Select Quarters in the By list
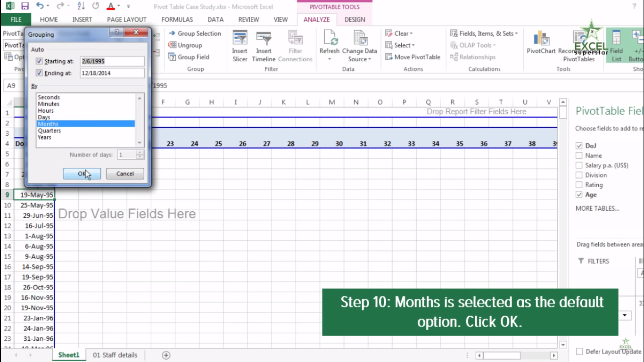644x362 pixels. (86, 131)
